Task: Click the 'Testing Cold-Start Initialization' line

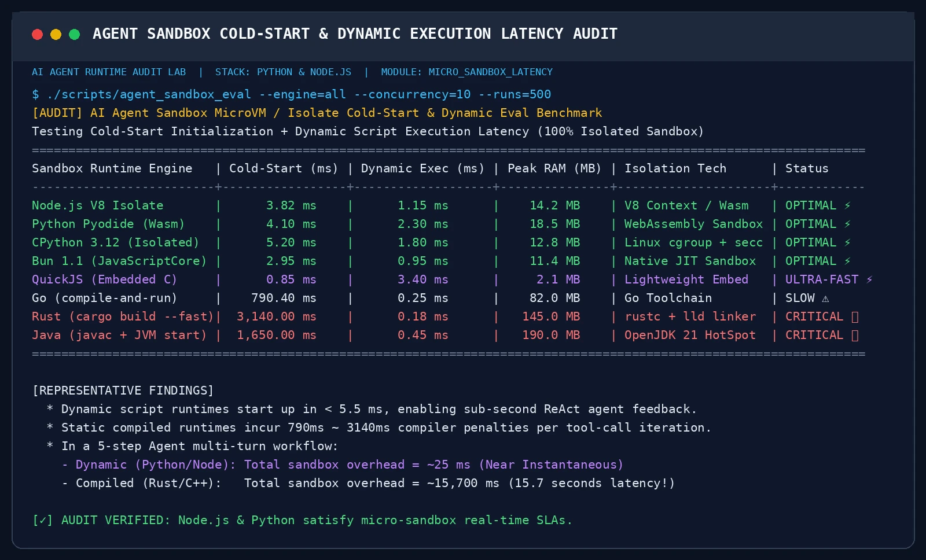Action: 368,131
